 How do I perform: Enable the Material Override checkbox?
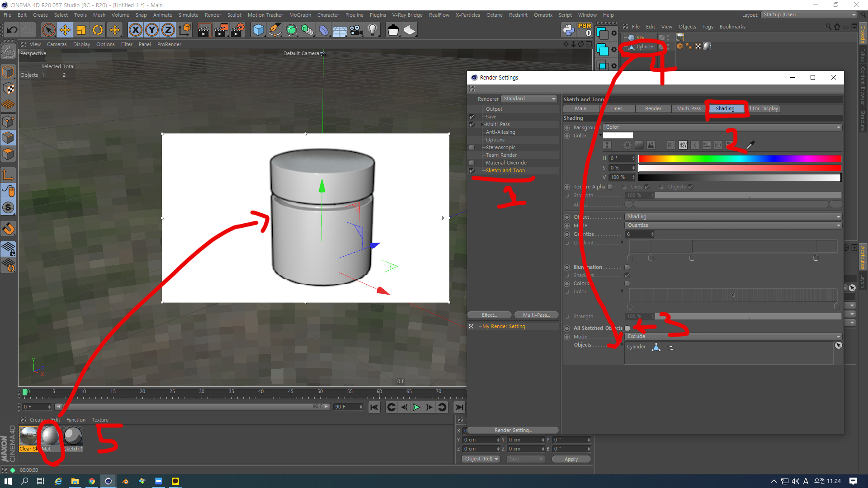(x=472, y=163)
